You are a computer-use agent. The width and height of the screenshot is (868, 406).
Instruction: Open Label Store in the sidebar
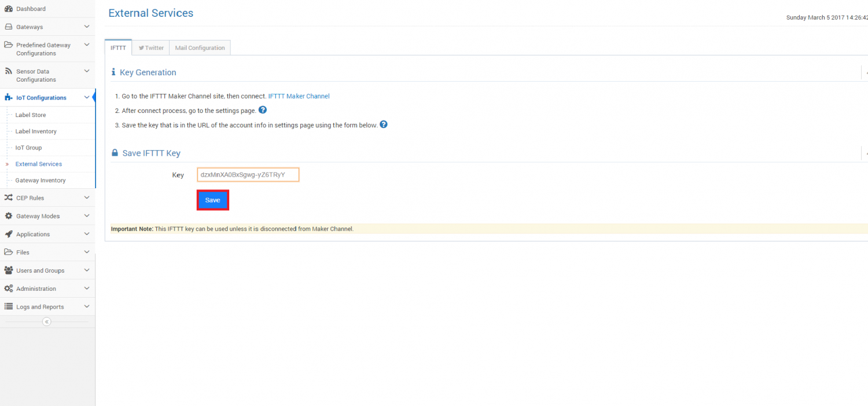(31, 115)
